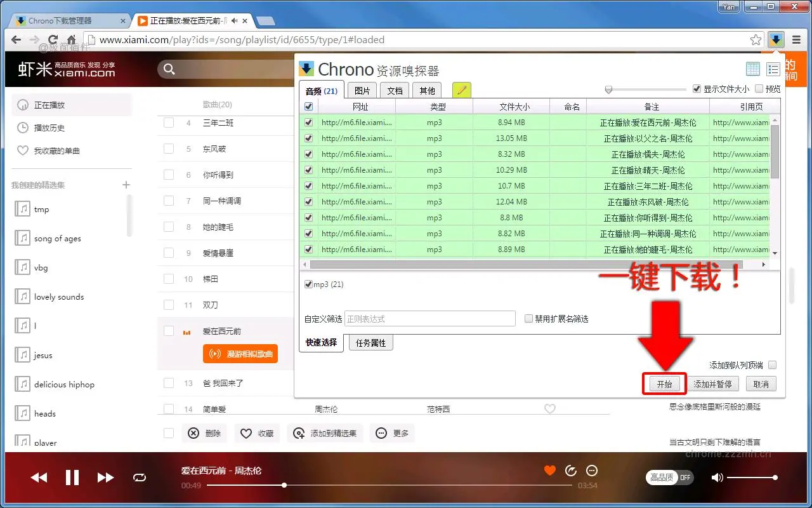Screen dimensions: 812x508
Task: Click the yellow pencil icon beside the tabs
Action: point(461,90)
